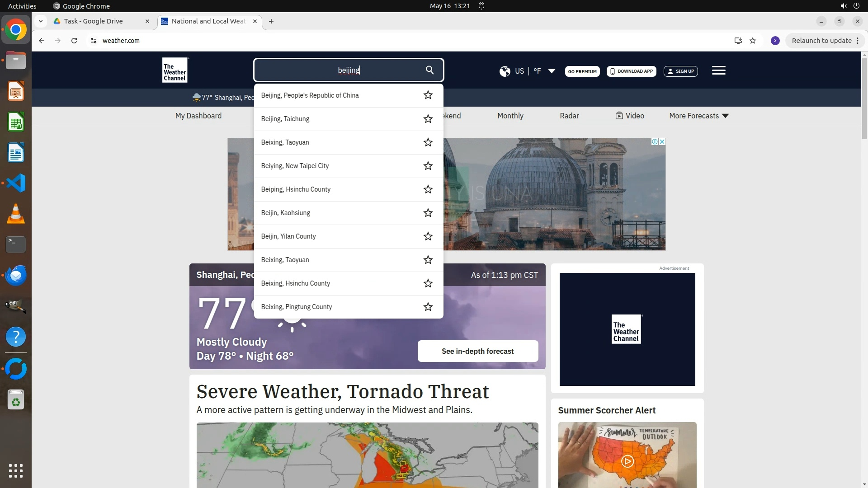Reload the page in Chrome
Viewport: 868px width, 488px height.
(x=74, y=41)
